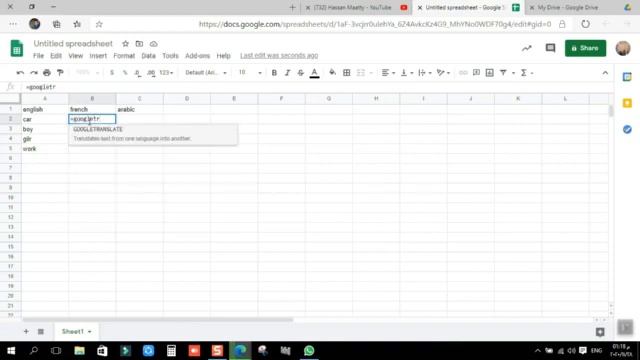Open the Sheet1 tab dropdown arrow
This screenshot has height=360, width=640.
pyautogui.click(x=90, y=331)
